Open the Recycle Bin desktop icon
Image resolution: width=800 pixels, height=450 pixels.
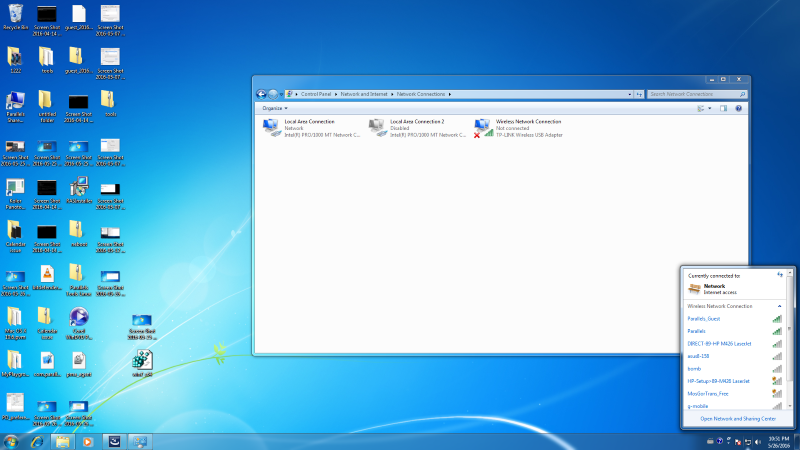[x=15, y=14]
